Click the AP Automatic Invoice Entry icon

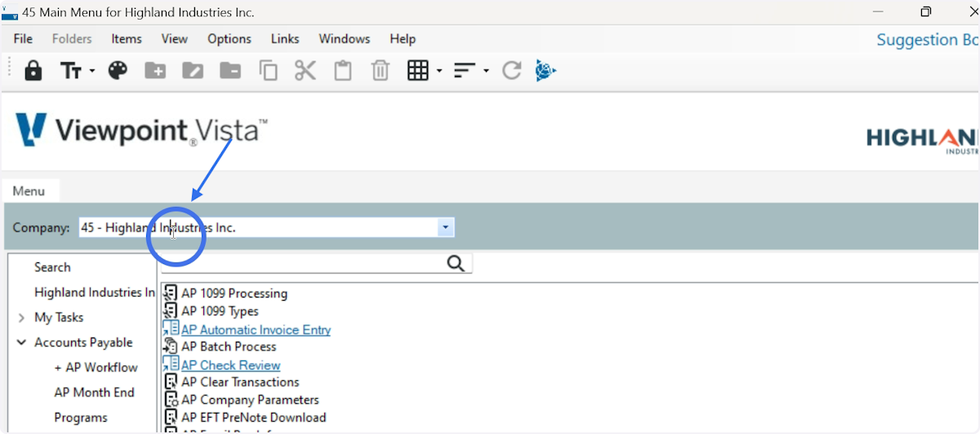171,329
